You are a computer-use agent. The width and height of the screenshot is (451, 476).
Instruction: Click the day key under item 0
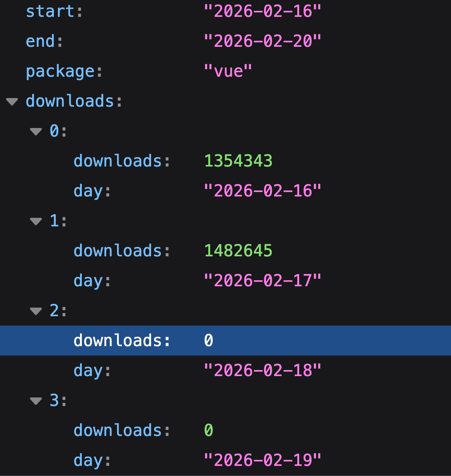(88, 191)
